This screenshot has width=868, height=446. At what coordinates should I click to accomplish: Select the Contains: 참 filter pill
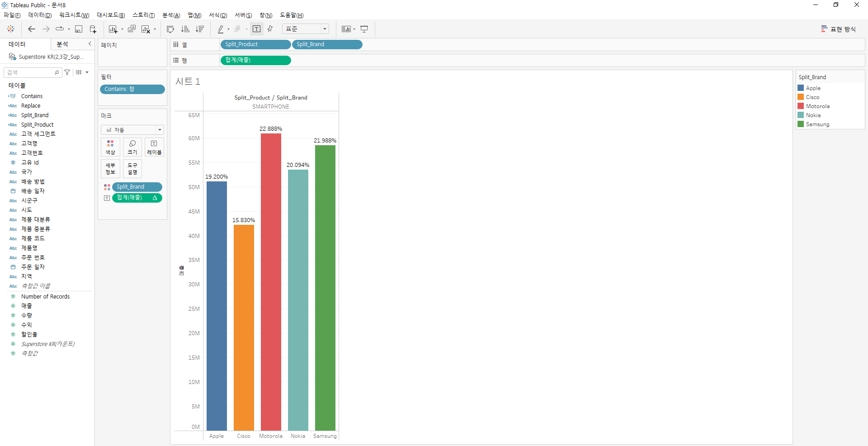[132, 89]
